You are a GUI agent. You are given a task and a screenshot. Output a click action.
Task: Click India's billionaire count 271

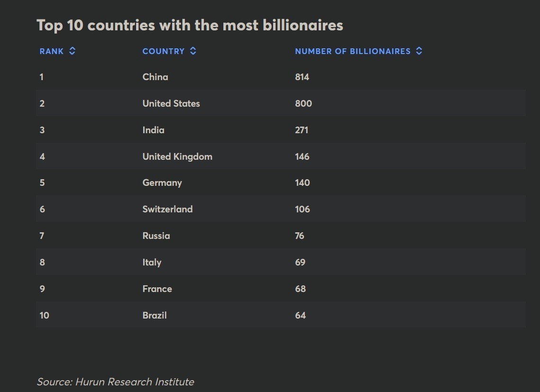coord(302,130)
